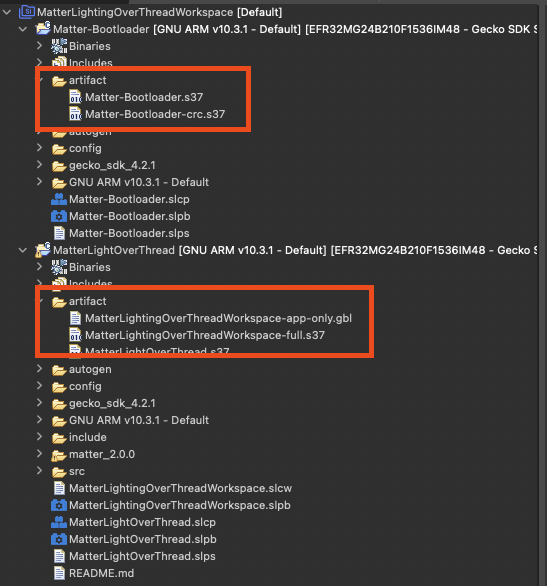This screenshot has height=586, width=547.
Task: Collapse the MatterLightOverThread project node
Action: pos(23,250)
